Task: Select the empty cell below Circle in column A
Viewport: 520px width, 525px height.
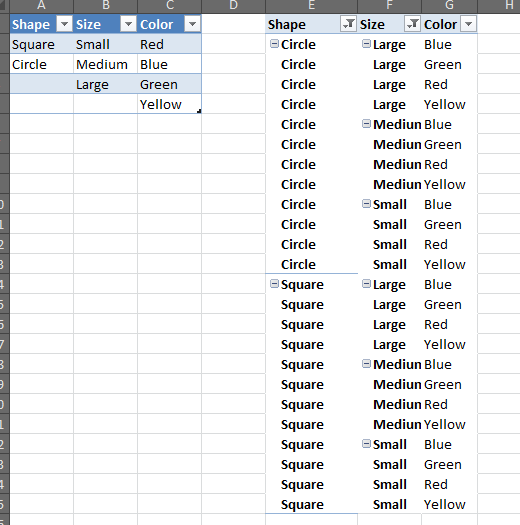Action: [42, 84]
